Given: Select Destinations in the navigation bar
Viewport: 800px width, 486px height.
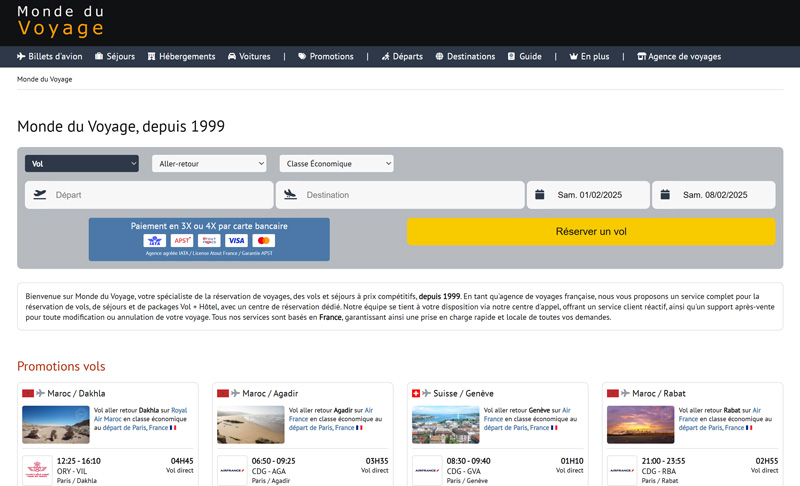Looking at the screenshot, I should point(465,57).
